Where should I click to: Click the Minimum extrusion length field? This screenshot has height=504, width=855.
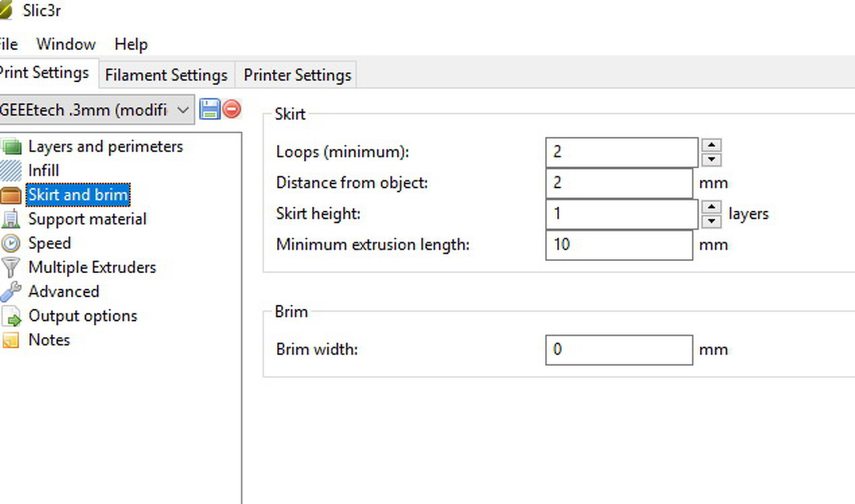[x=619, y=245]
